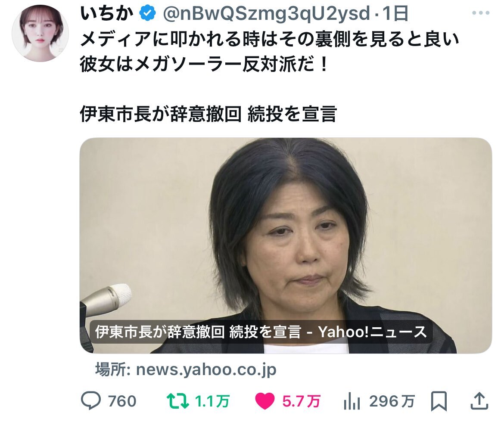Open the three-dot more options menu
The width and height of the screenshot is (504, 422).
tap(481, 13)
